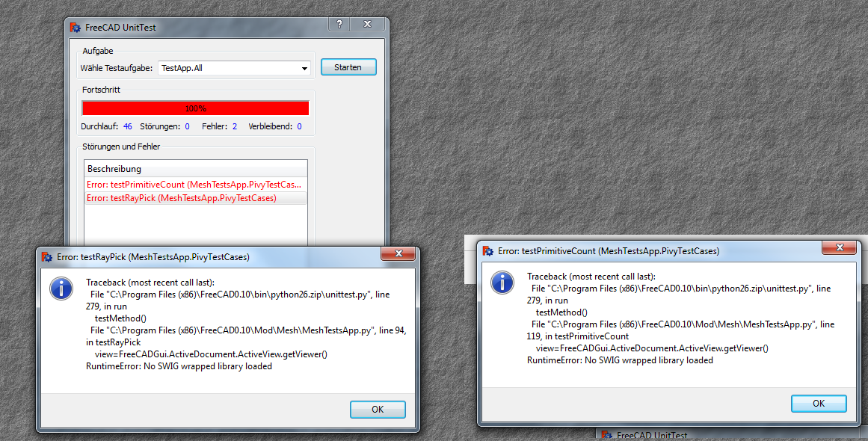The width and height of the screenshot is (868, 441).
Task: Confirm OK in testPrimitiveCount dialog
Action: click(x=819, y=404)
